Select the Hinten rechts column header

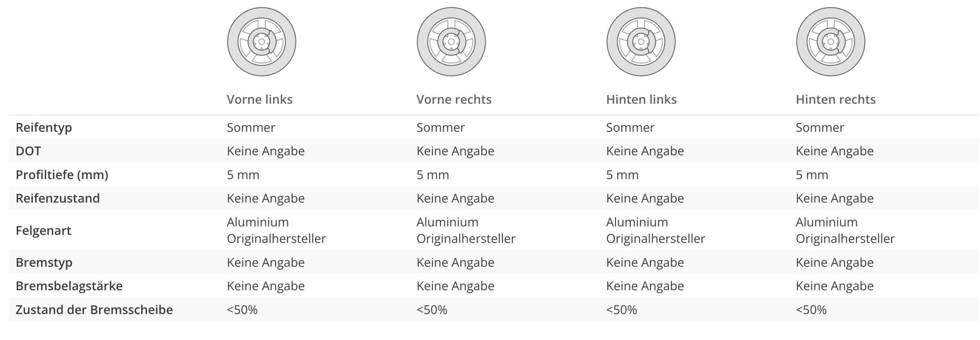point(835,100)
